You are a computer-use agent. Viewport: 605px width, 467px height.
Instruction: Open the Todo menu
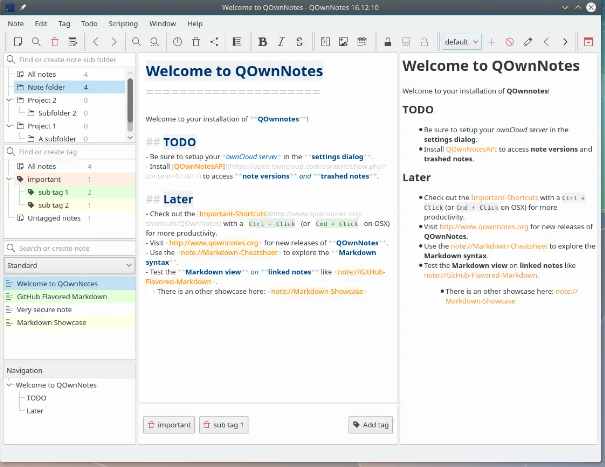pos(89,24)
